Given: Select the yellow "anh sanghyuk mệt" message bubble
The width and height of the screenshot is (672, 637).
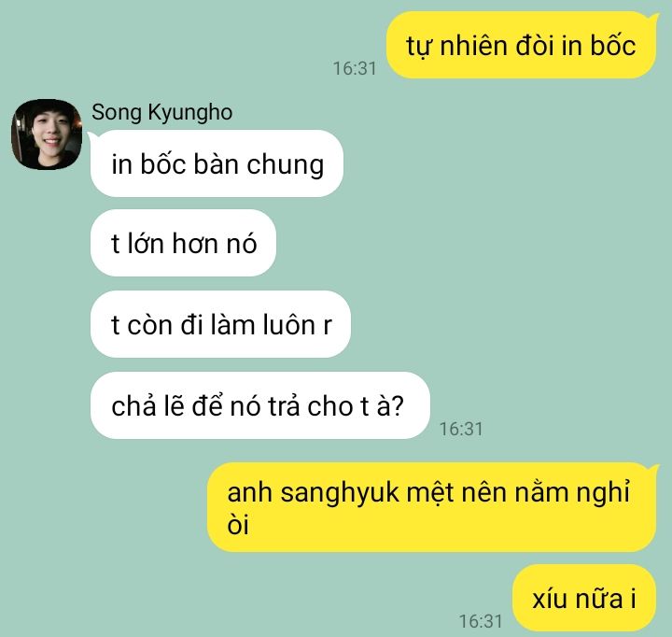Looking at the screenshot, I should coord(432,507).
